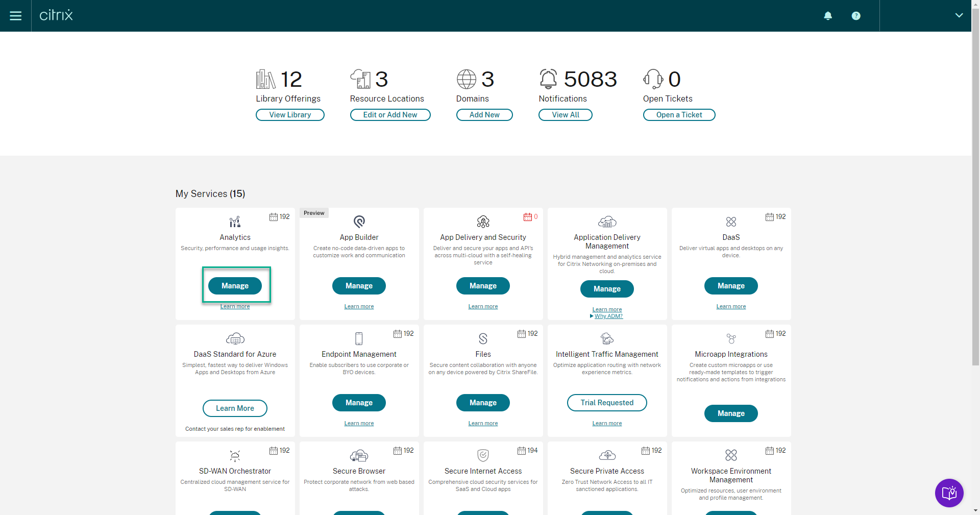
Task: Expand the account dropdown chevron
Action: (x=959, y=15)
